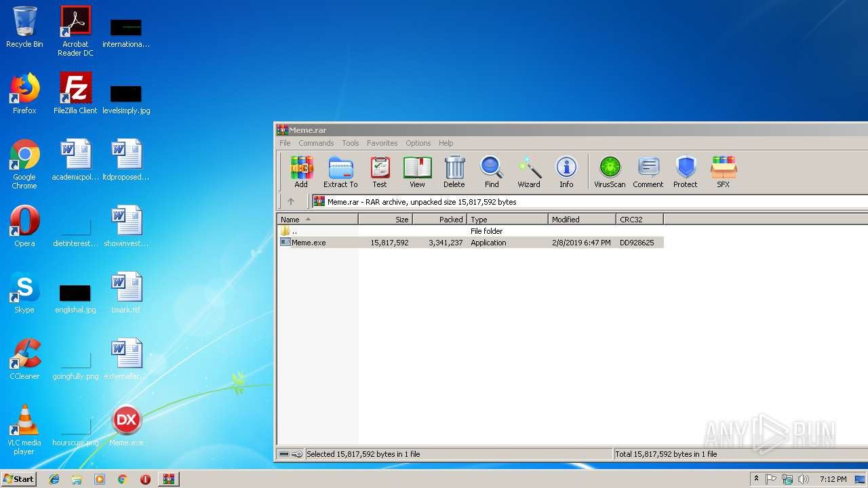The width and height of the screenshot is (868, 488).
Task: Open Windows Explorer from taskbar
Action: pyautogui.click(x=77, y=479)
